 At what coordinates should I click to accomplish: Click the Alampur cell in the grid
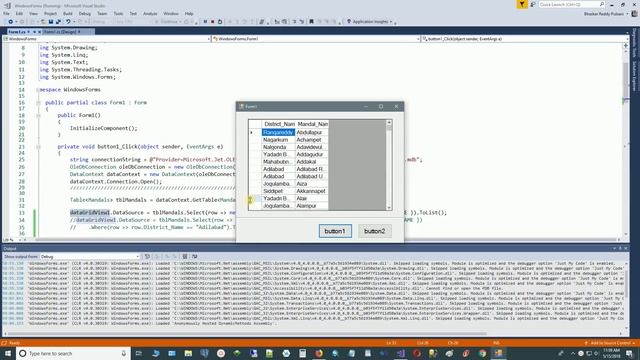coord(312,206)
